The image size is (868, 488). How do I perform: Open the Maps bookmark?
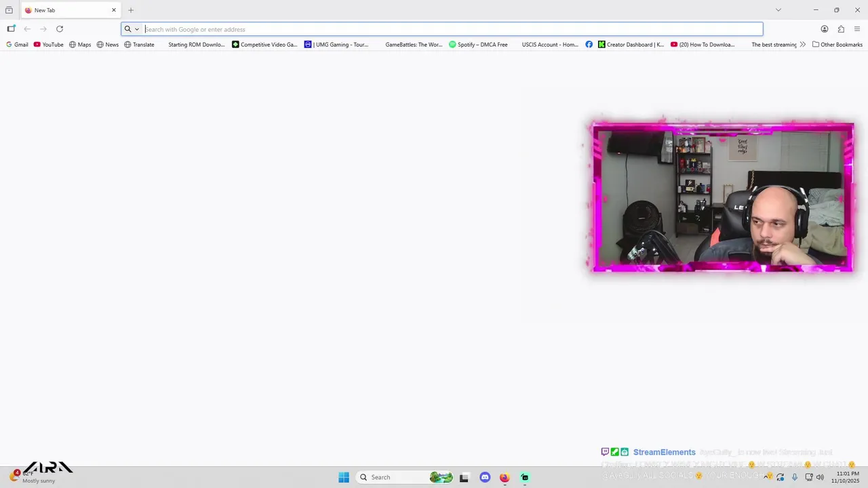point(80,45)
